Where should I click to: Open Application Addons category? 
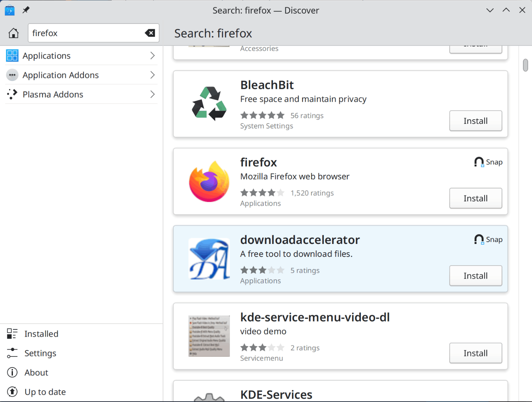(81, 75)
